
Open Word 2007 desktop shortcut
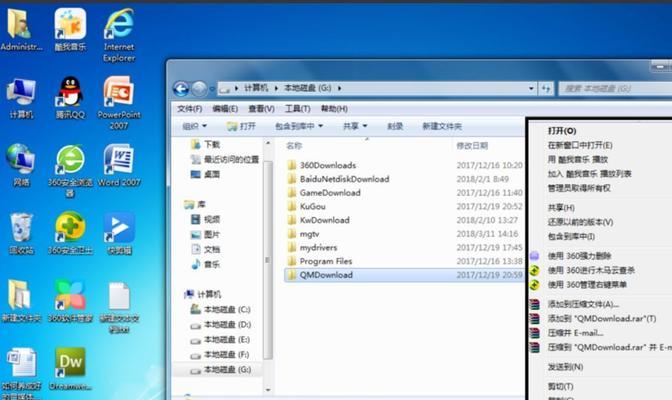point(119,166)
